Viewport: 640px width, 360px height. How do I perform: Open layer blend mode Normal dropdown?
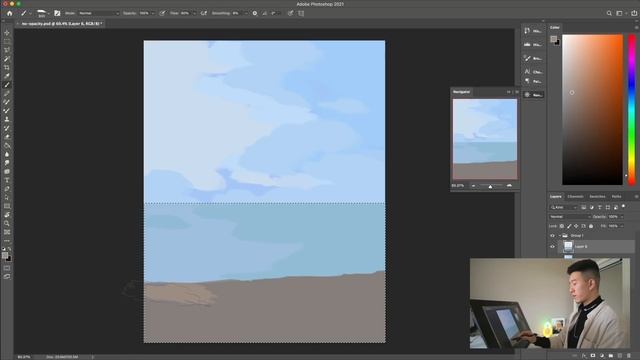coord(570,217)
